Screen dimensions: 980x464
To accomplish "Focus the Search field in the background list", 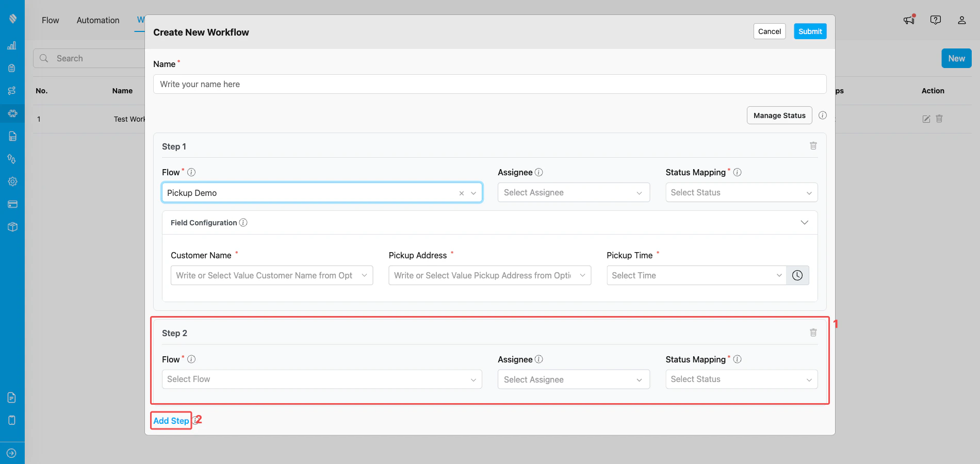I will 89,58.
